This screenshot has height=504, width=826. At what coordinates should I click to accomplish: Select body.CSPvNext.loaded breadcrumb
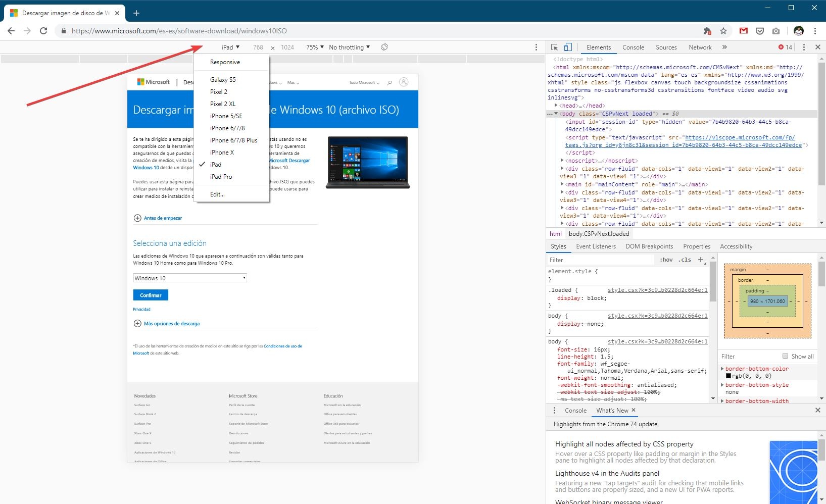(599, 234)
